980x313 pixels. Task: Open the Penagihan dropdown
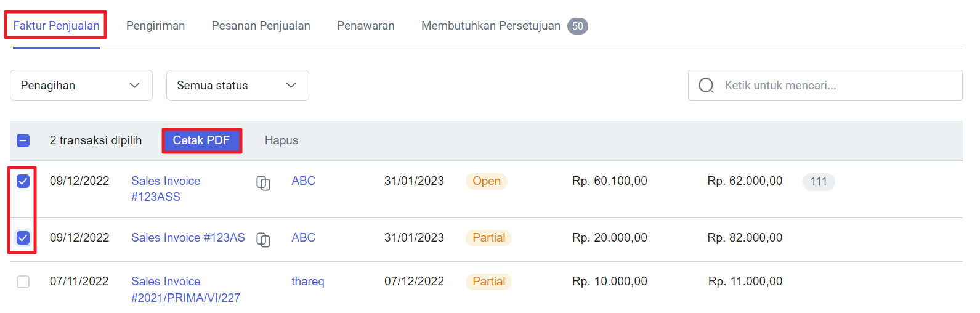(81, 85)
